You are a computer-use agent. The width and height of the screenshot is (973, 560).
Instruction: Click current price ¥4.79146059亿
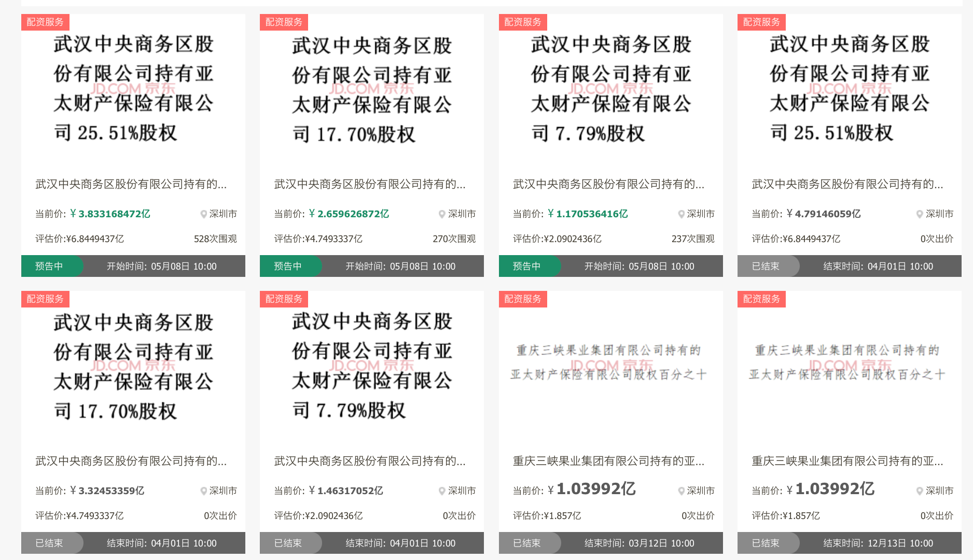tap(824, 214)
